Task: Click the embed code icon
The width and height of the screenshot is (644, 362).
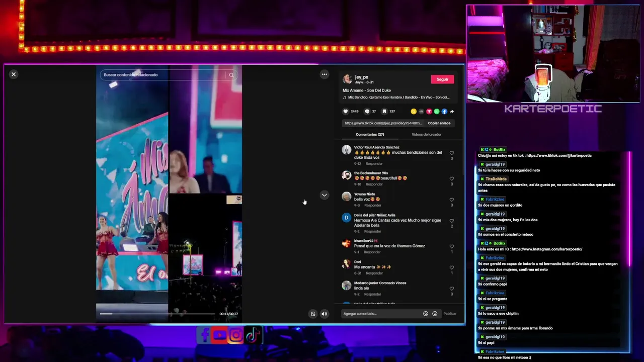Action: (x=421, y=112)
